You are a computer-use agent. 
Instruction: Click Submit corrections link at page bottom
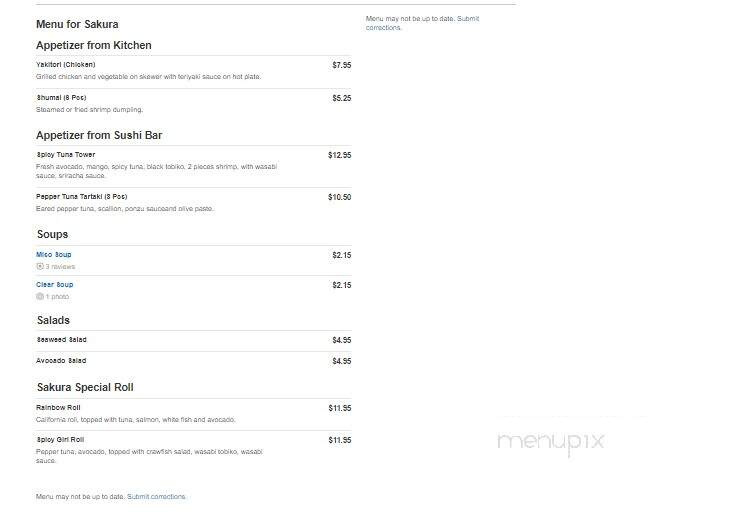156,497
